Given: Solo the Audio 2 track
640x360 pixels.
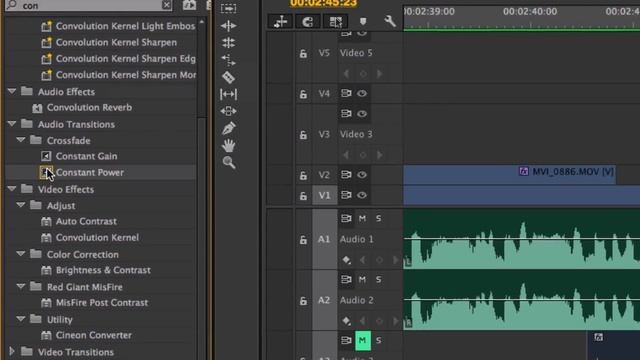Looking at the screenshot, I should click(x=378, y=280).
